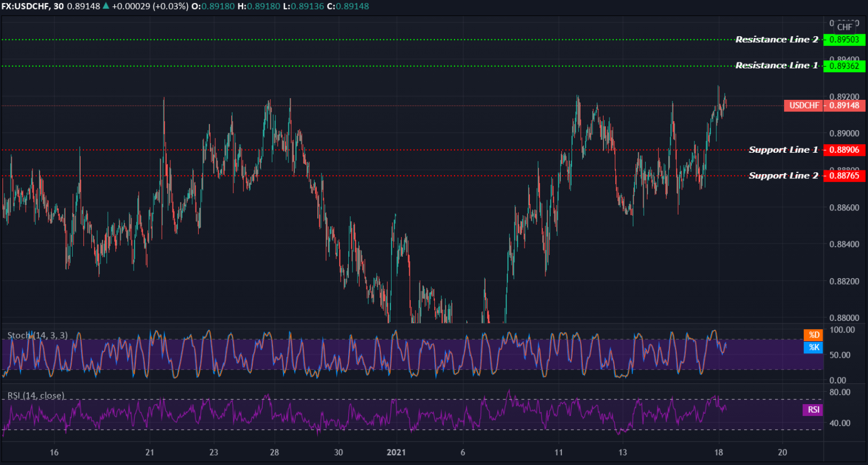Click the low price value L:0.89136
868x465 pixels.
click(303, 6)
